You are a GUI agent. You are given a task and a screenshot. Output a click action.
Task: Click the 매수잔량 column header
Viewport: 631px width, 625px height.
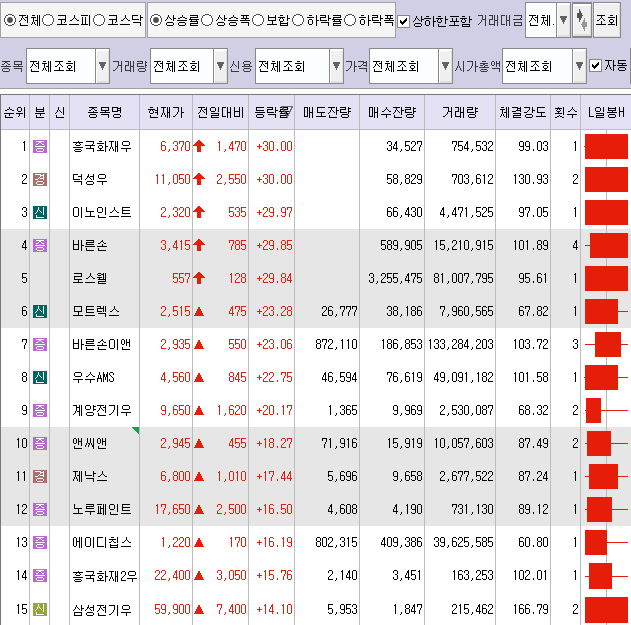(392, 112)
